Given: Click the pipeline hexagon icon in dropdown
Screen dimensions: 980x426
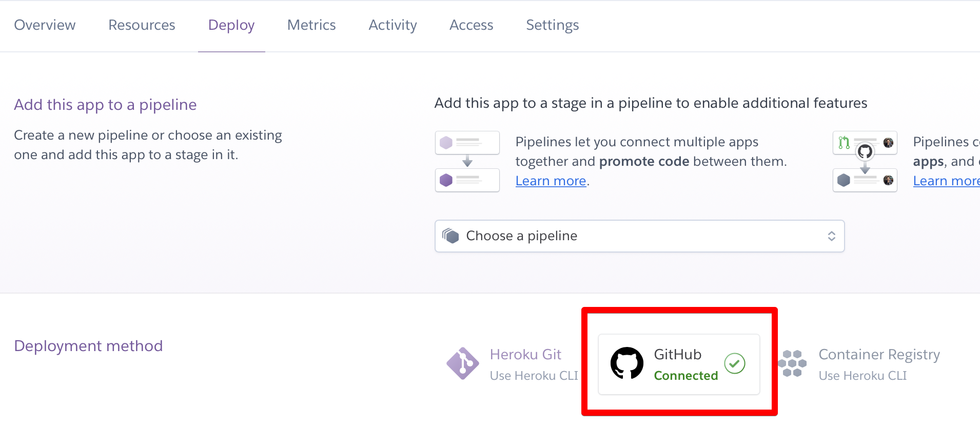Looking at the screenshot, I should pyautogui.click(x=451, y=236).
